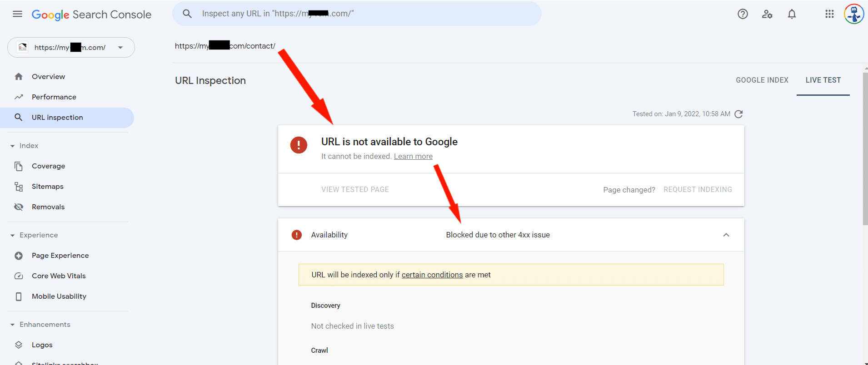Click the Tested on date text
The height and width of the screenshot is (365, 868).
click(681, 114)
